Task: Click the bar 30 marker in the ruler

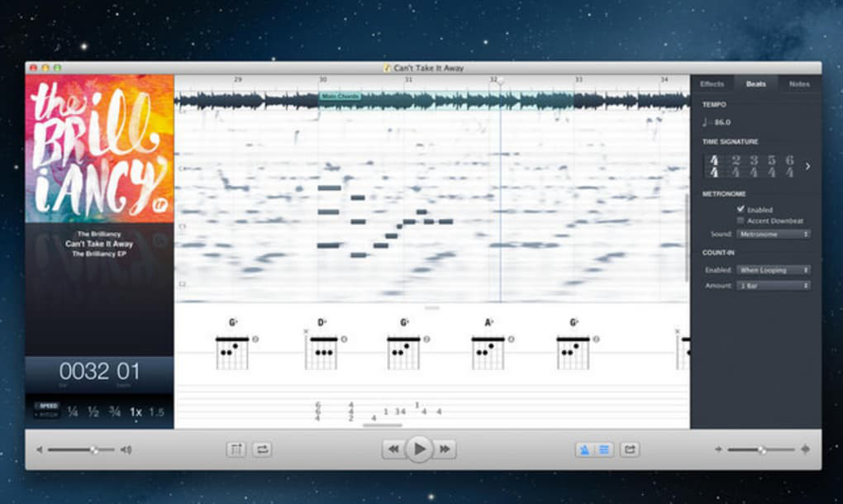Action: click(322, 79)
